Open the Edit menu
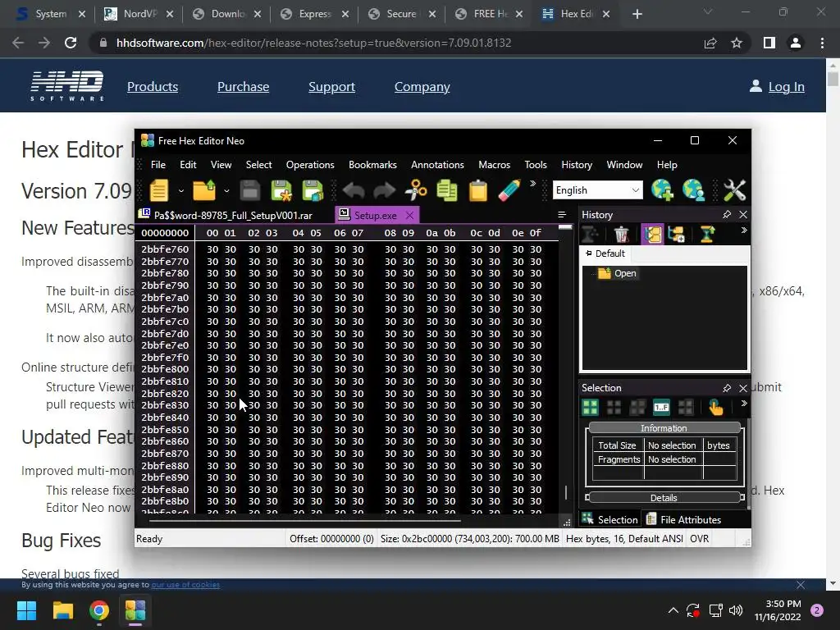Screen dimensions: 840x630 click(188, 164)
